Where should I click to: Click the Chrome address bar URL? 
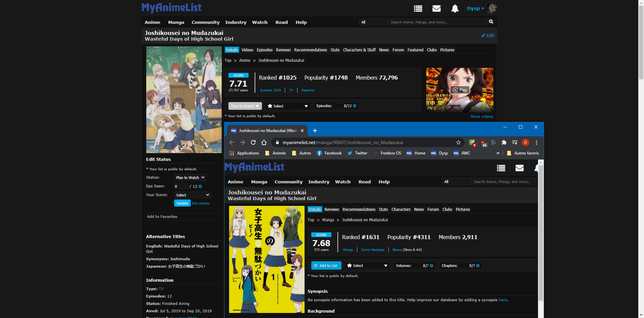(342, 142)
